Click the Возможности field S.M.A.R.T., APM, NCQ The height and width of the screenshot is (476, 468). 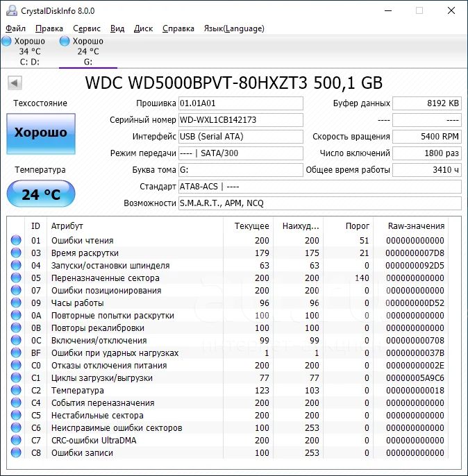320,203
